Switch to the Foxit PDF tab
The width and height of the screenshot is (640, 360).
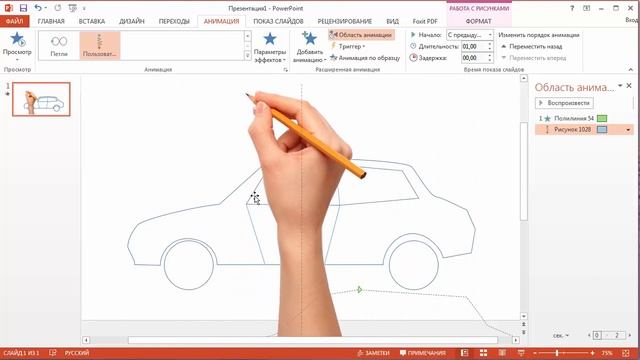[425, 21]
